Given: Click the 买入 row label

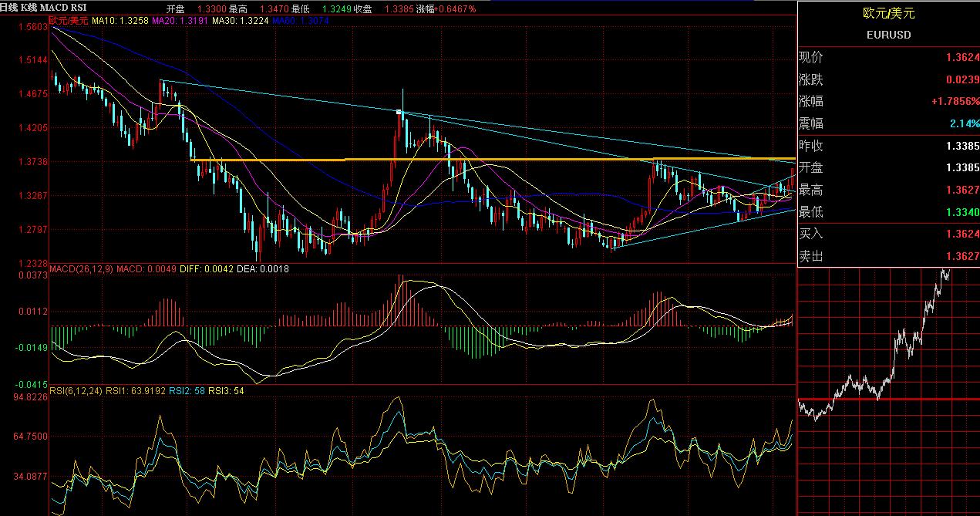Looking at the screenshot, I should (x=810, y=234).
